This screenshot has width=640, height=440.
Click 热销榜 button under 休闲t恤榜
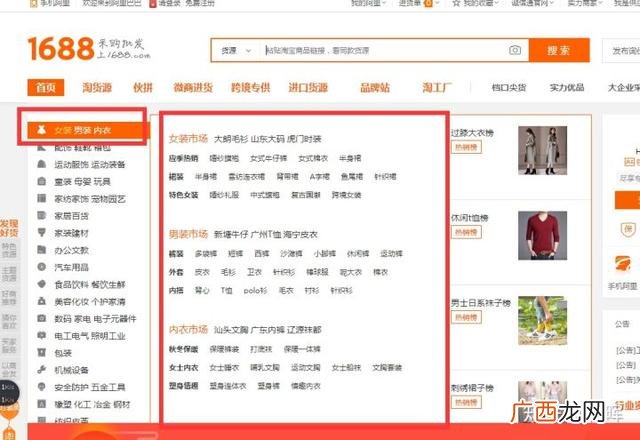(x=466, y=232)
